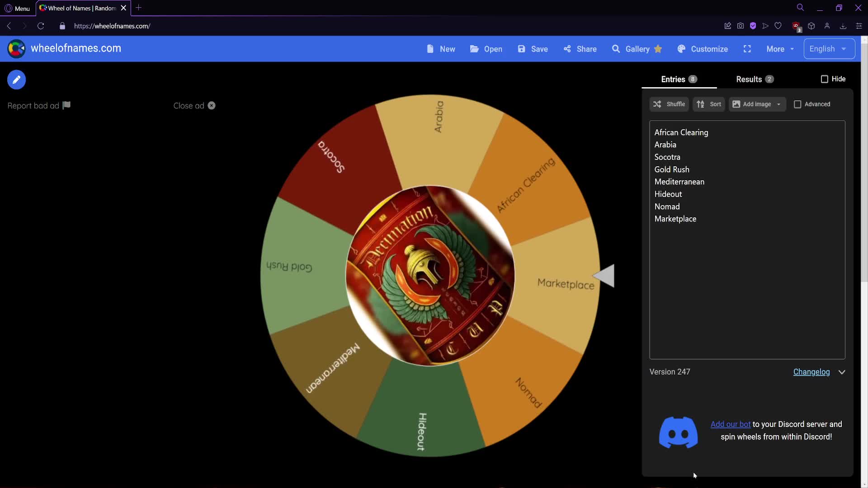
Task: Follow the Add our bot link
Action: [x=730, y=424]
